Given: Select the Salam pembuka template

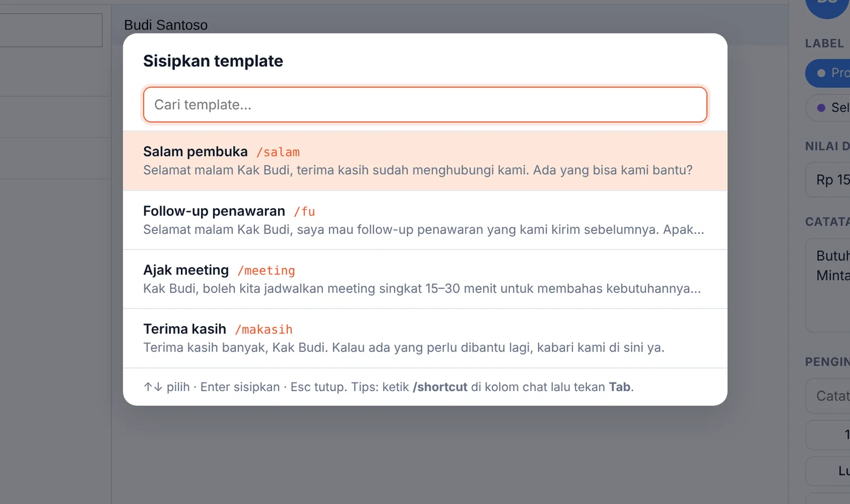Looking at the screenshot, I should pyautogui.click(x=425, y=161).
